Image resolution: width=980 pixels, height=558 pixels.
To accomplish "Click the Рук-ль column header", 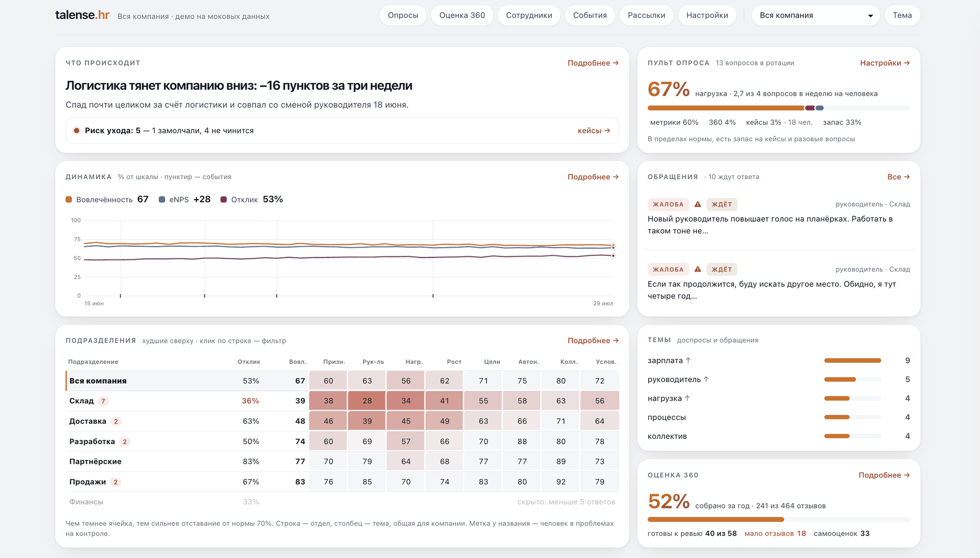I will 373,362.
